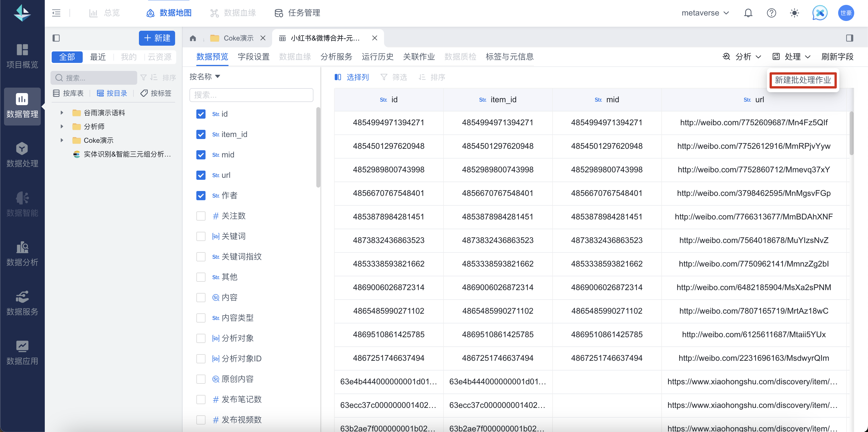Switch to the 标签与元信息 tab
Viewport: 868px width, 432px height.
[510, 57]
